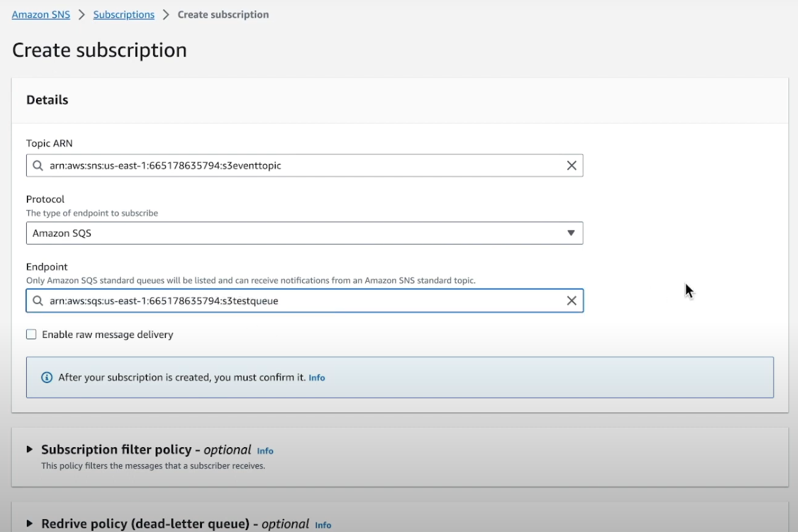
Task: Click 'This policy filters the messages' description
Action: coord(153,465)
